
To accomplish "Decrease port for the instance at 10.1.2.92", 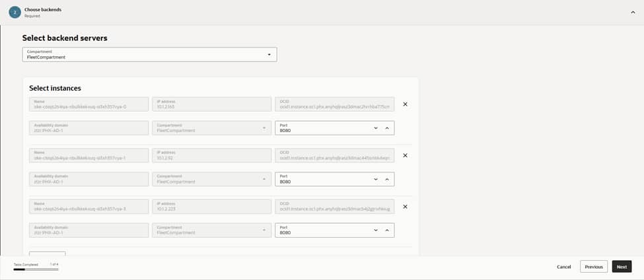I will pyautogui.click(x=375, y=180).
